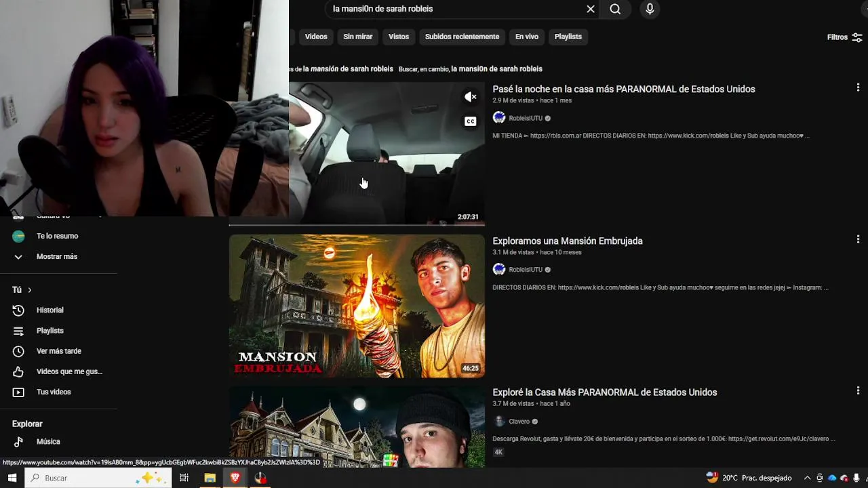Open the more options menu for Exploré la Casa Más PARANORMAL
The image size is (868, 488).
point(858,390)
